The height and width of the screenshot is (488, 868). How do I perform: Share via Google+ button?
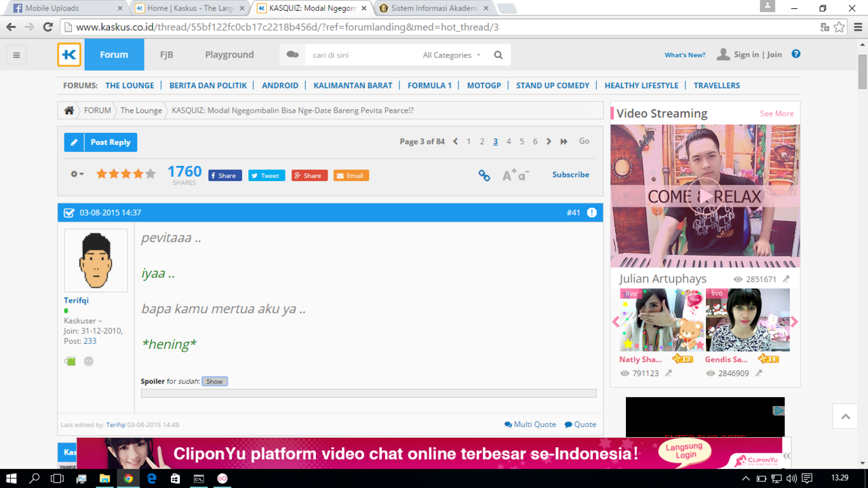pos(309,176)
